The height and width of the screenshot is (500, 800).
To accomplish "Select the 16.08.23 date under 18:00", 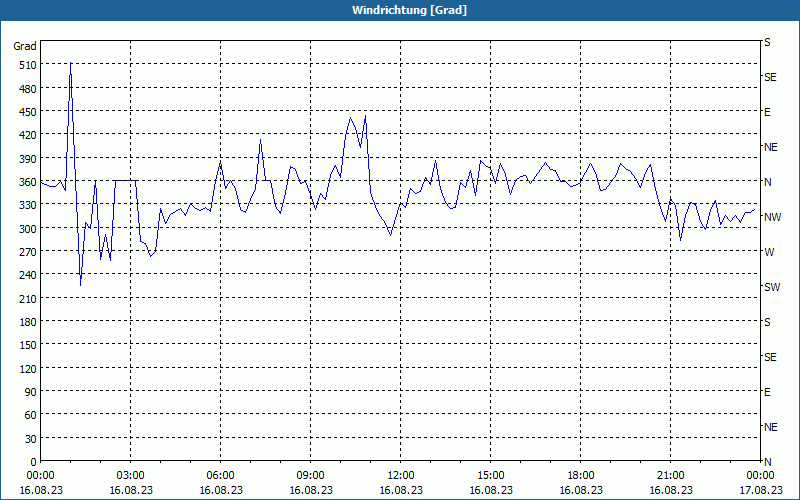I will 581,490.
